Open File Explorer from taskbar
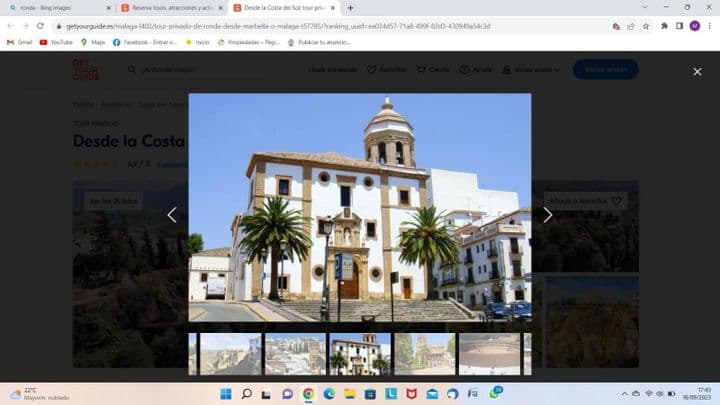This screenshot has width=720, height=405. point(349,394)
